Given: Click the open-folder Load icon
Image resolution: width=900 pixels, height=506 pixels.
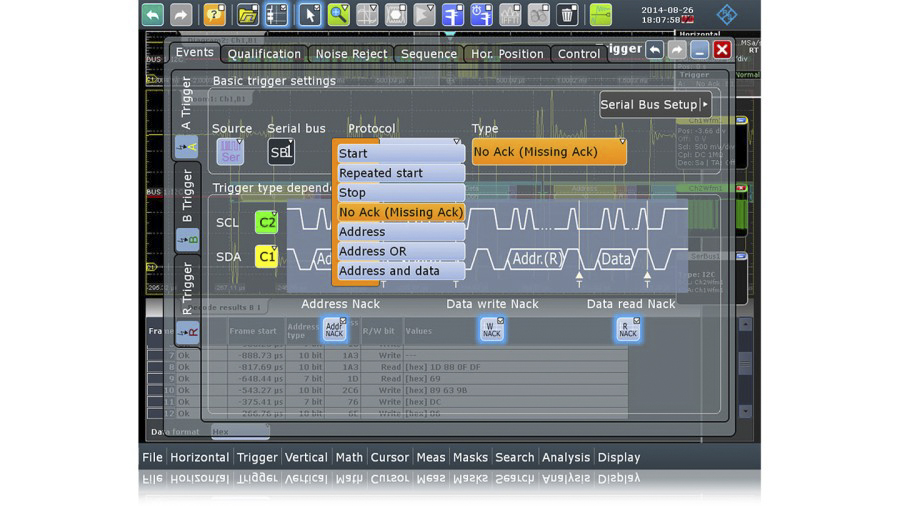Looking at the screenshot, I should click(247, 14).
